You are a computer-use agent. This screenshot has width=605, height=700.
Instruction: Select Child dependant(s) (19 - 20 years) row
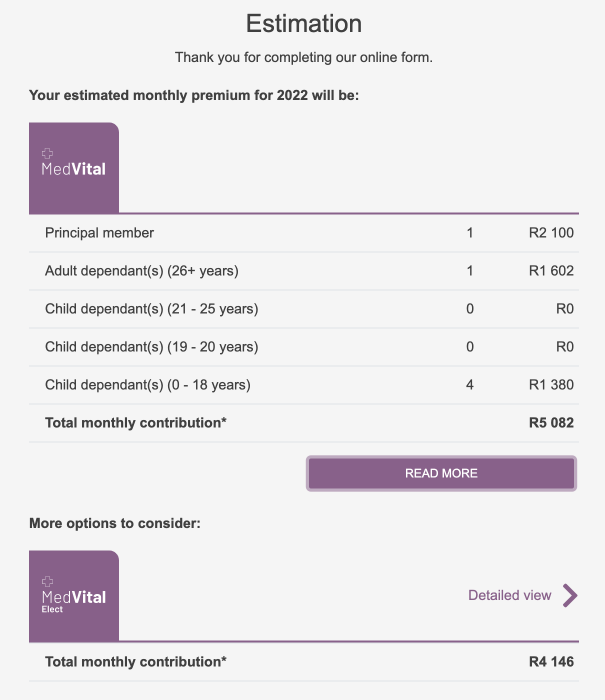tap(304, 347)
